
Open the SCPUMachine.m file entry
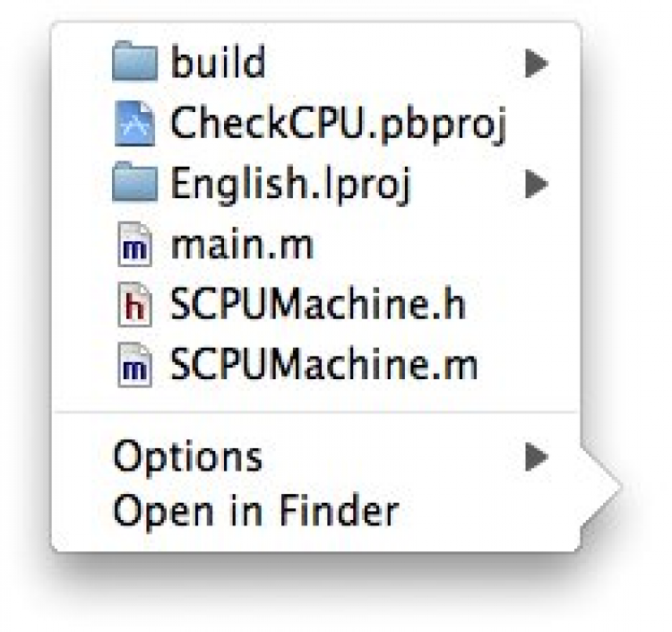tap(323, 367)
